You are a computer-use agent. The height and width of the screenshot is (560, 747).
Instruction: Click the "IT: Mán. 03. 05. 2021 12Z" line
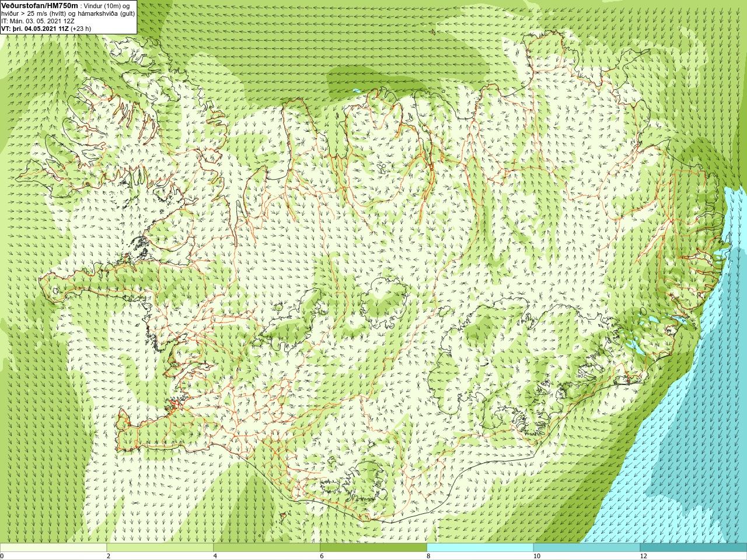click(x=37, y=21)
